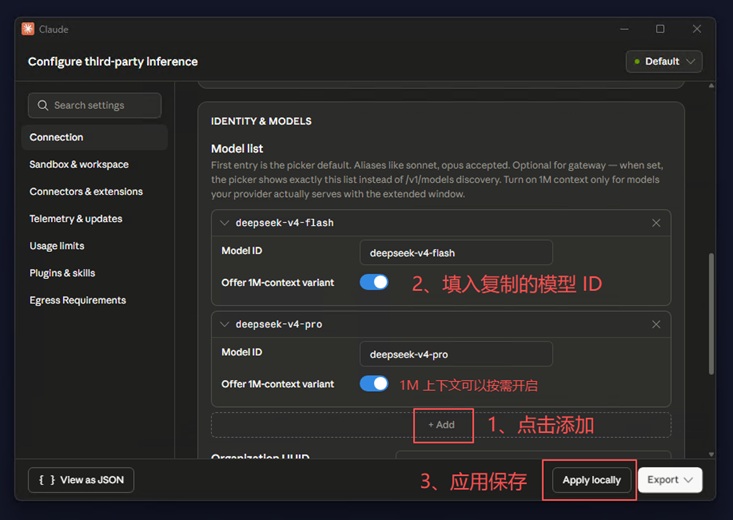Click the green status dot beside Default
The image size is (733, 520).
point(637,62)
